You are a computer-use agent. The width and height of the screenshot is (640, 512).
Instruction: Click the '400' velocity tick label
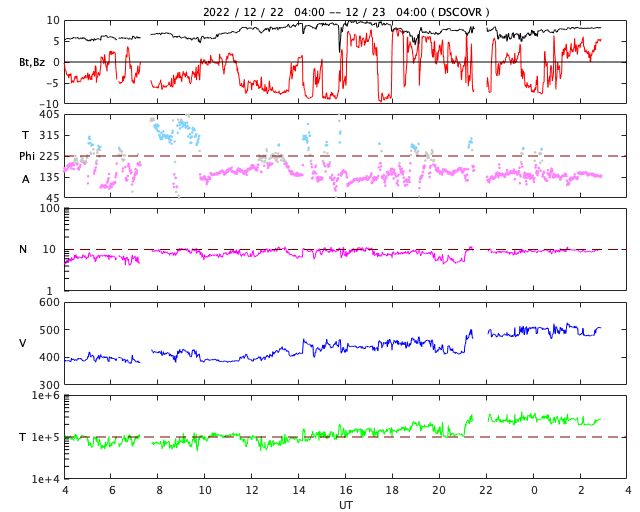coord(49,357)
